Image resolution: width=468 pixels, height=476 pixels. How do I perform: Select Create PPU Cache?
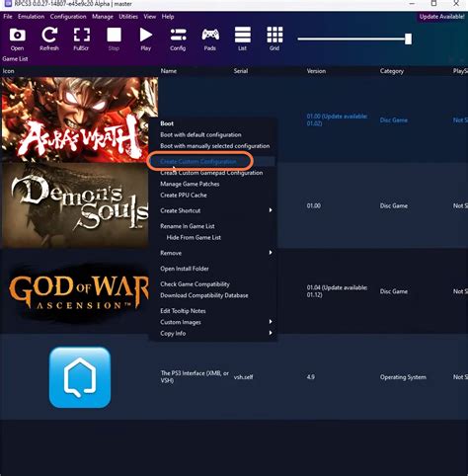[x=184, y=196]
